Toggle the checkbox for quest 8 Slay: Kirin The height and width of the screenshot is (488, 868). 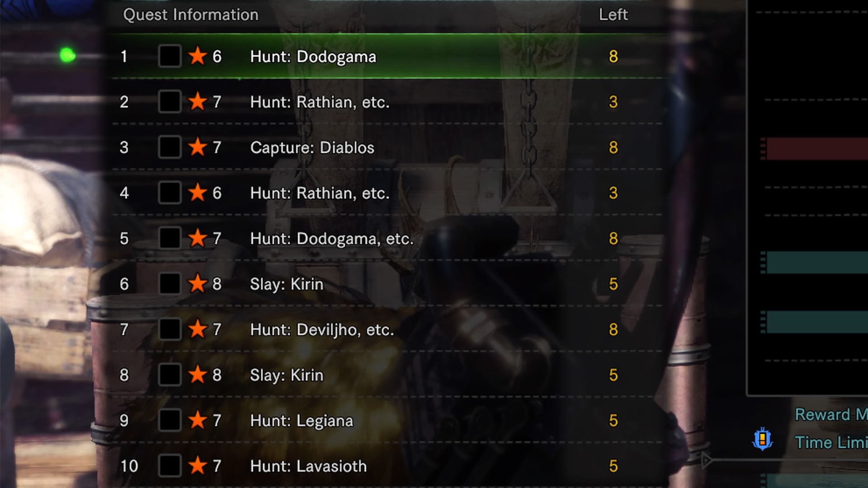click(x=170, y=375)
